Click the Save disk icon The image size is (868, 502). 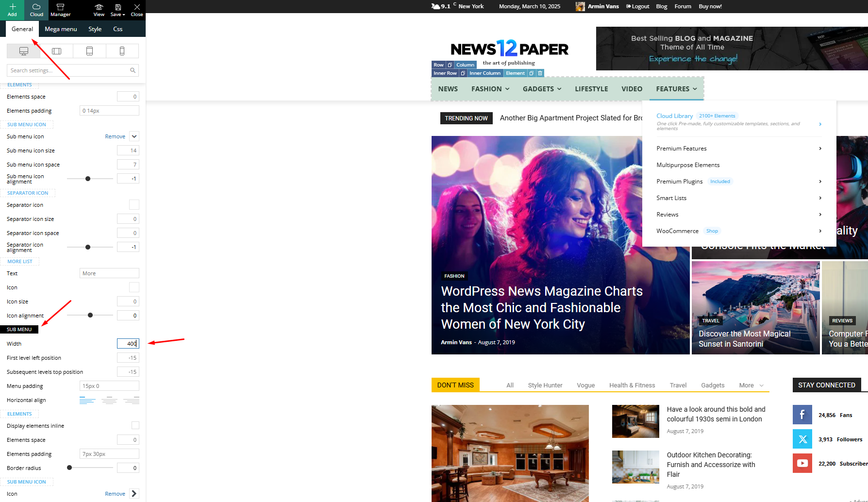[x=117, y=7]
